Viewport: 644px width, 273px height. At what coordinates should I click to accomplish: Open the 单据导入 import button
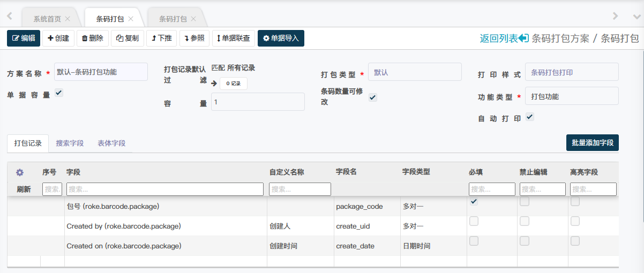click(281, 38)
